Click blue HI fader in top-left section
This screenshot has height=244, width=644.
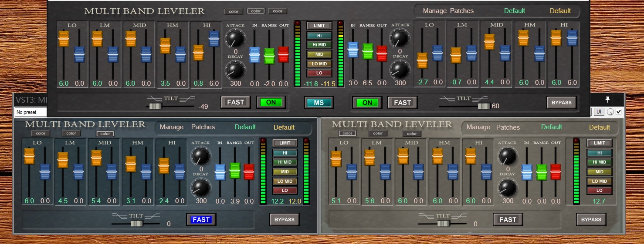(x=214, y=39)
